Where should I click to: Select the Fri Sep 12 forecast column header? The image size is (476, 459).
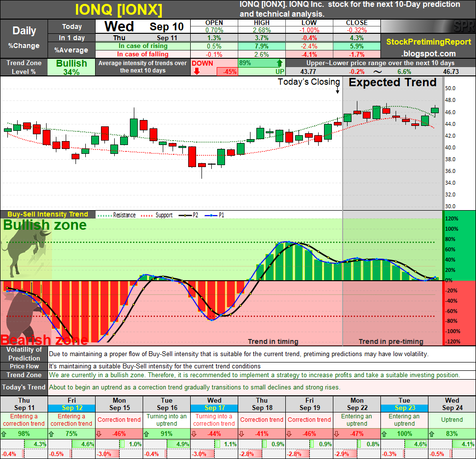(x=72, y=404)
